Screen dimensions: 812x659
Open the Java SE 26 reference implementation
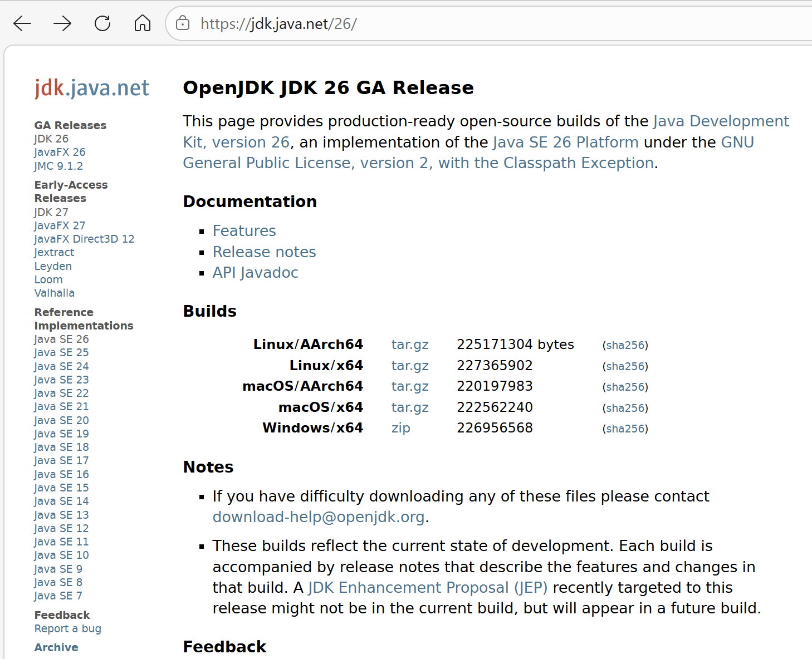click(x=61, y=339)
